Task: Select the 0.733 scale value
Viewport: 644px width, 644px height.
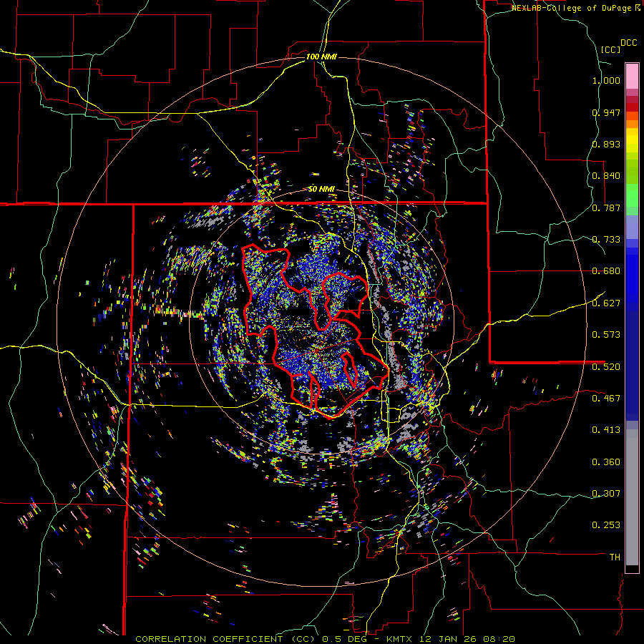Action: tap(606, 239)
